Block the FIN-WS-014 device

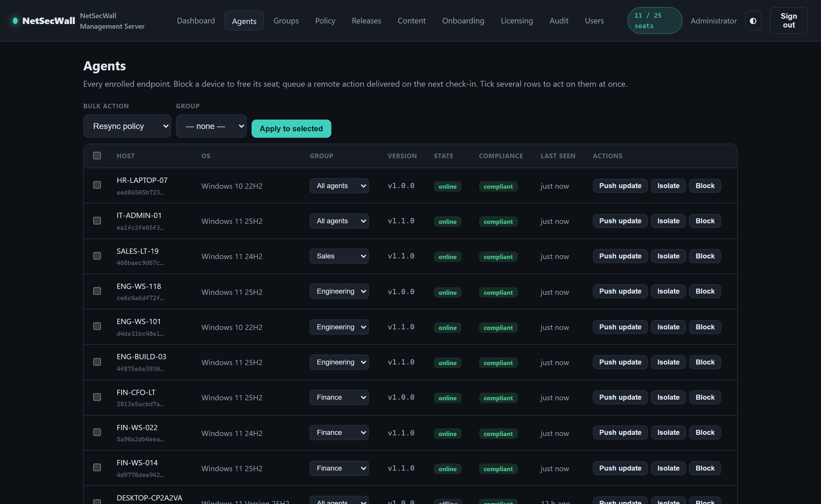[x=705, y=468]
